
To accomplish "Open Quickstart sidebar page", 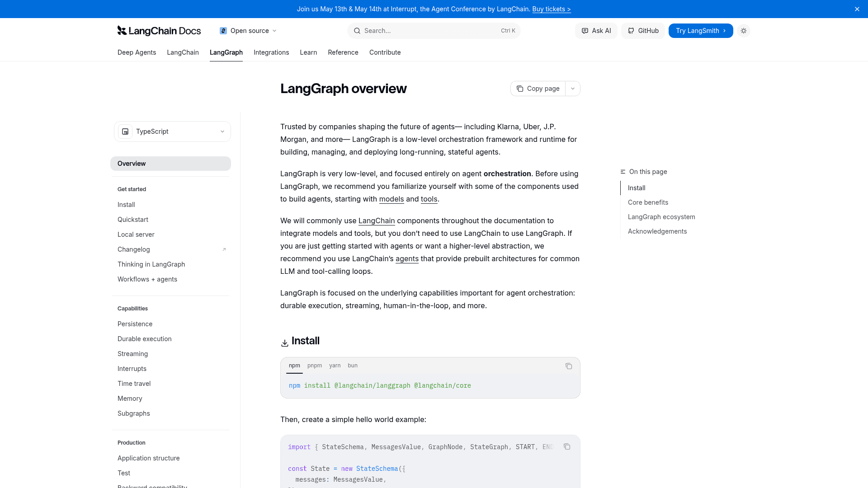I will coord(170,220).
